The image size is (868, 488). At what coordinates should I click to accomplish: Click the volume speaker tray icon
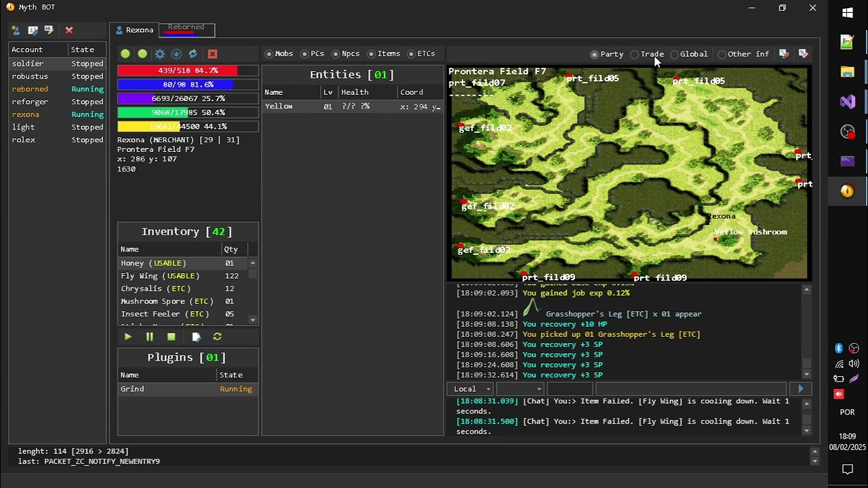click(854, 364)
